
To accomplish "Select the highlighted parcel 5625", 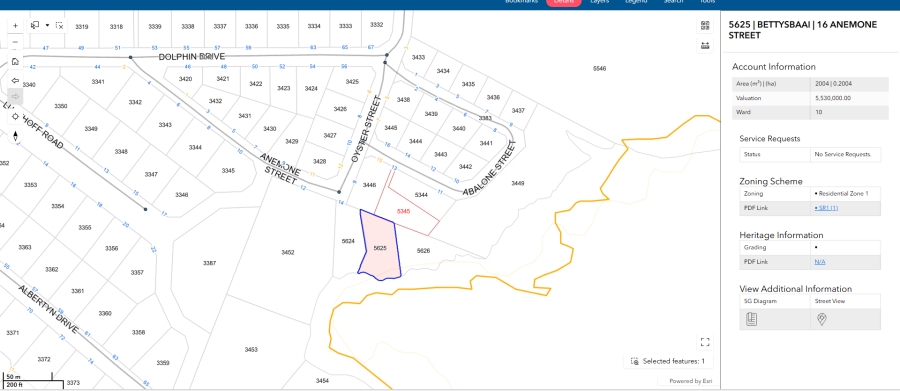I will pos(379,248).
